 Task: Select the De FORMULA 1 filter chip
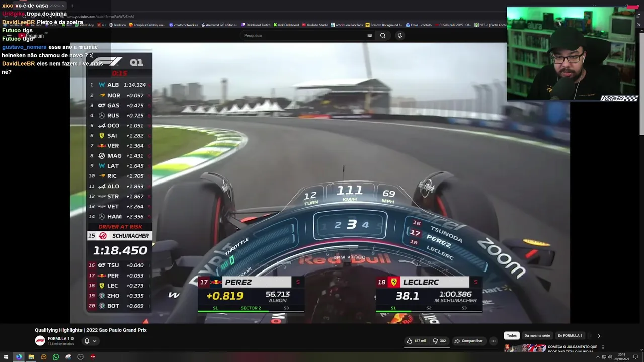point(570,335)
